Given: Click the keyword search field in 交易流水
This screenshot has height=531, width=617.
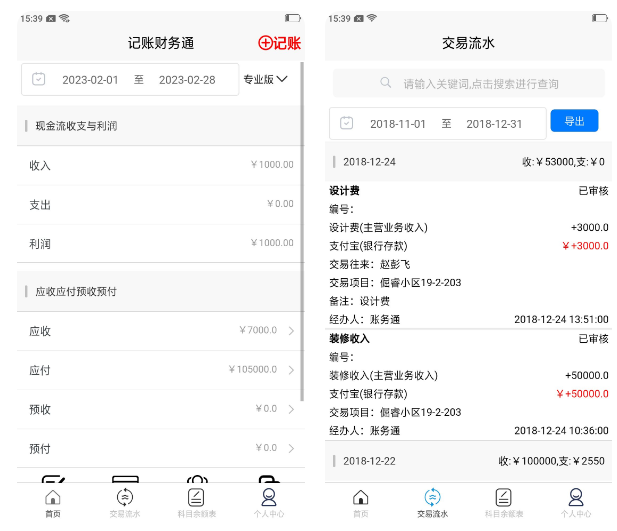Looking at the screenshot, I should [469, 83].
